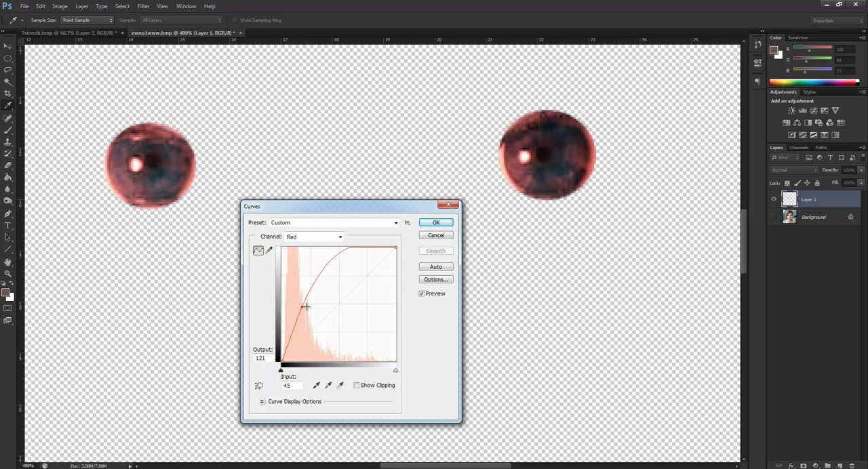The height and width of the screenshot is (469, 868).
Task: Uncheck the Preview checkbox
Action: (x=422, y=293)
